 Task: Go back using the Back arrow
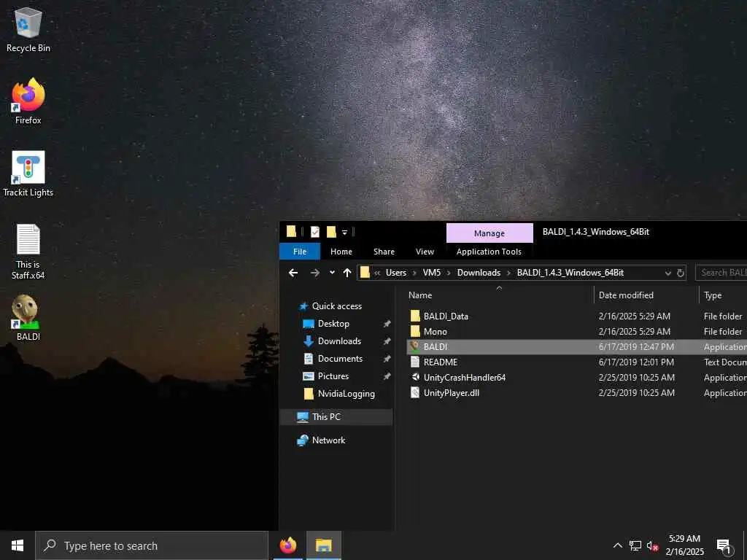coord(293,273)
